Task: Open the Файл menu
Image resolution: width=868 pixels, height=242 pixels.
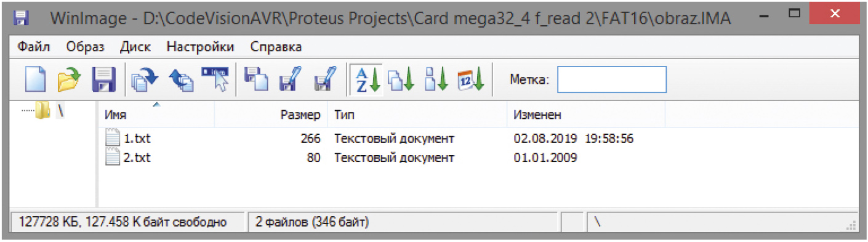Action: point(34,47)
